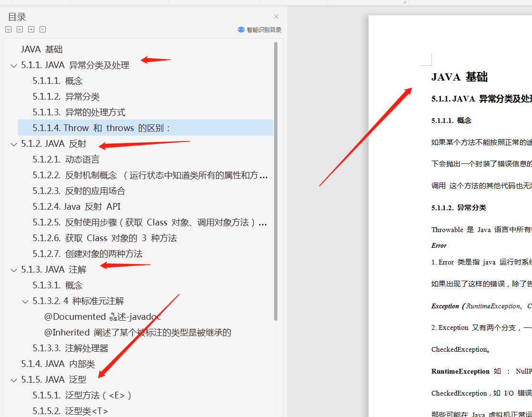Click the collapse-all up chevron icon in 目录 panel
Image resolution: width=532 pixels, height=417 pixels.
tap(20, 30)
